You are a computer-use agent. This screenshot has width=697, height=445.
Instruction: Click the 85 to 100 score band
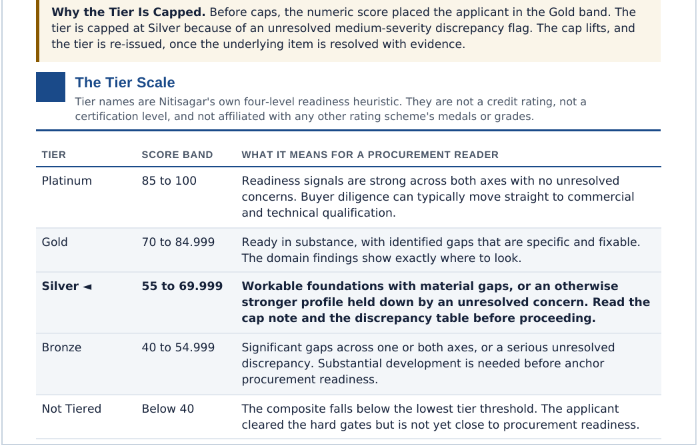pos(169,181)
